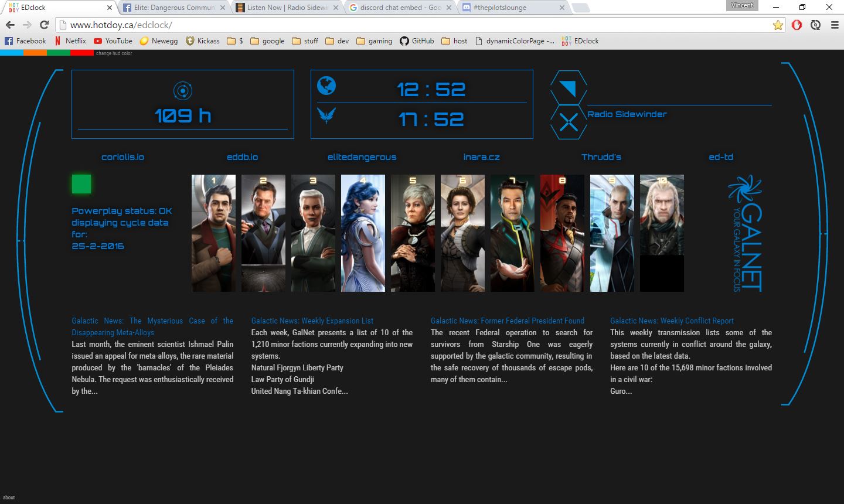Click the Elite wings icon beside 17:52
This screenshot has width=844, height=504.
point(326,115)
